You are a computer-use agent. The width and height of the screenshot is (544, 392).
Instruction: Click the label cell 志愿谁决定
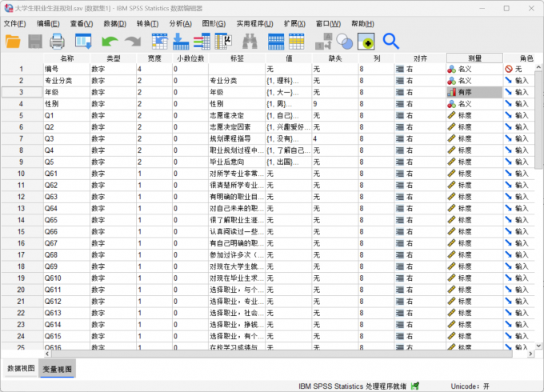click(x=238, y=115)
